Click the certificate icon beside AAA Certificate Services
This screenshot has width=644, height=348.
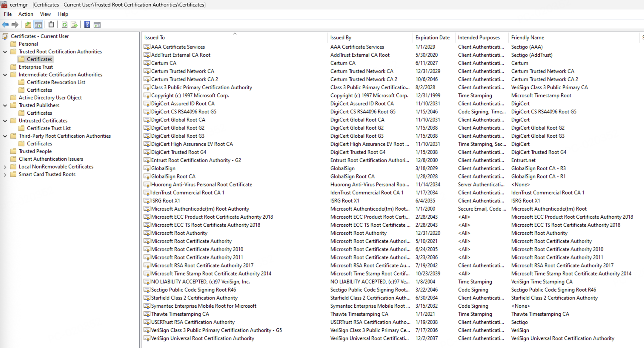[147, 47]
